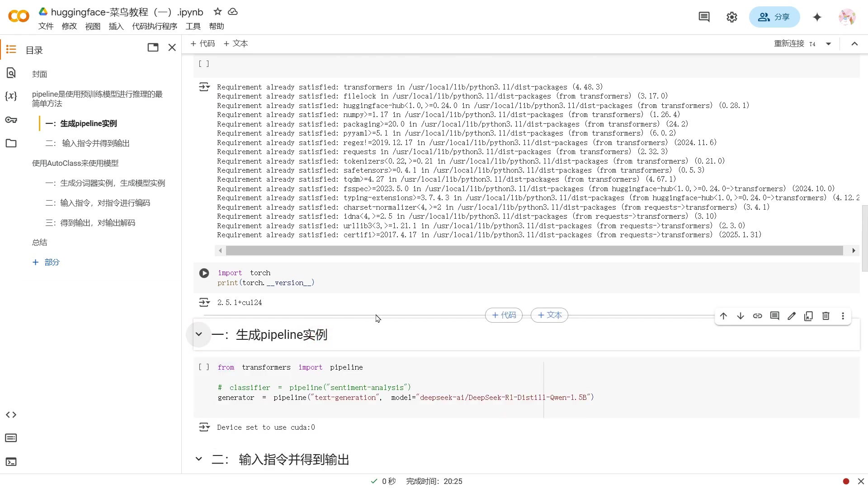The image size is (868, 488).
Task: Click the output horizontal scrollbar
Action: pyautogui.click(x=534, y=250)
